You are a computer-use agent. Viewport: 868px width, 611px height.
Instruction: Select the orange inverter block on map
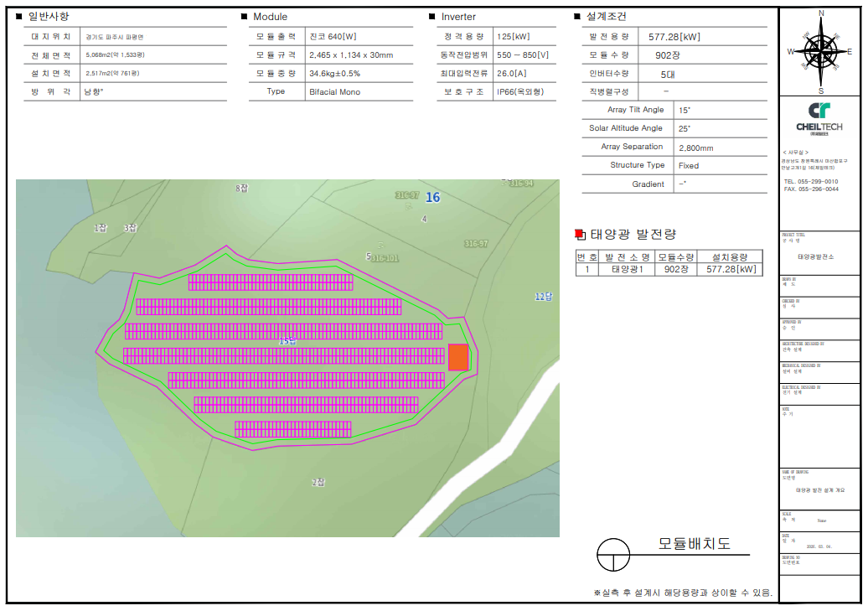(x=457, y=357)
